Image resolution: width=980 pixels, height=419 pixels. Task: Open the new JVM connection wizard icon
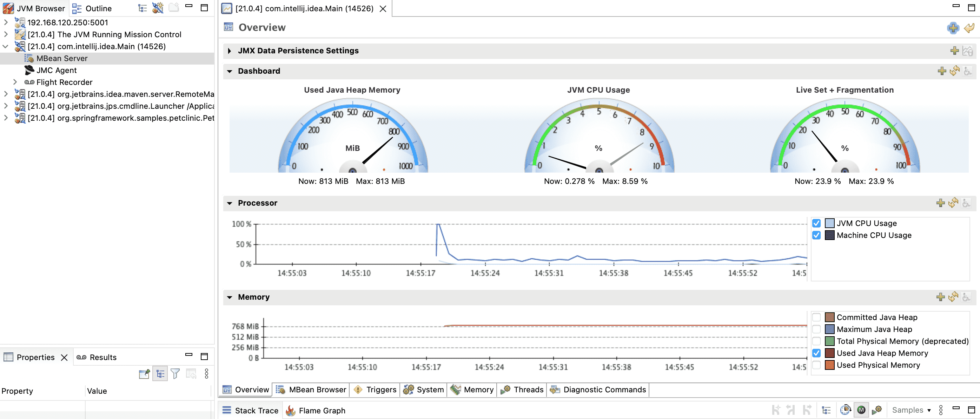click(x=158, y=8)
